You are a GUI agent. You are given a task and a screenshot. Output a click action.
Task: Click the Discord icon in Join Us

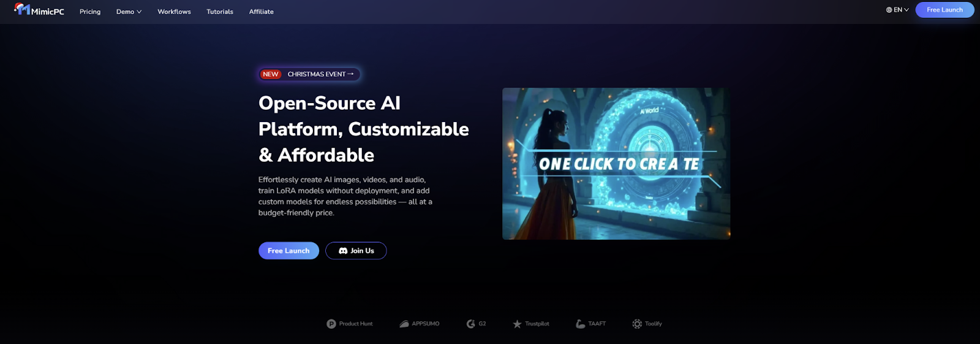point(343,251)
